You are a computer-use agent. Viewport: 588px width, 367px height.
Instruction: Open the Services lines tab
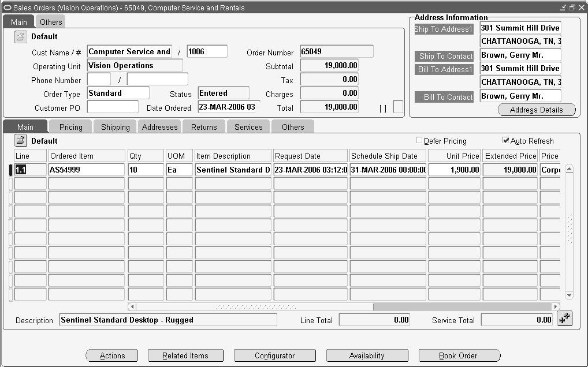pos(248,126)
